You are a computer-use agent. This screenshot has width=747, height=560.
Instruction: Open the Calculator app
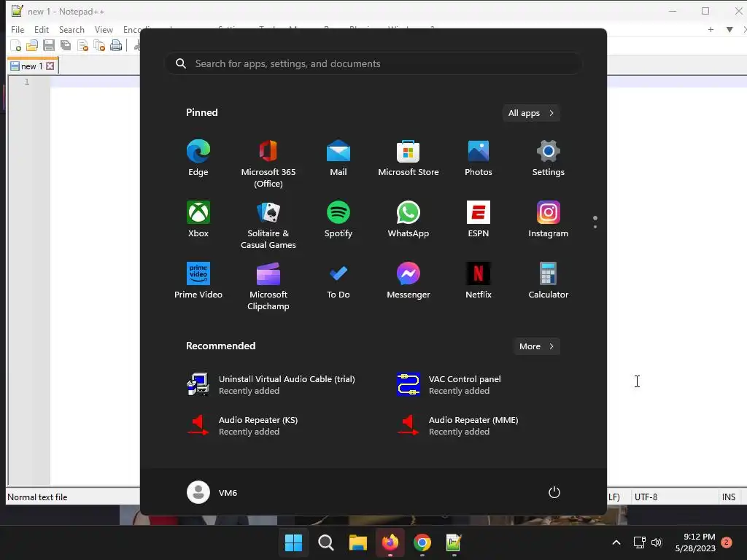(x=549, y=281)
